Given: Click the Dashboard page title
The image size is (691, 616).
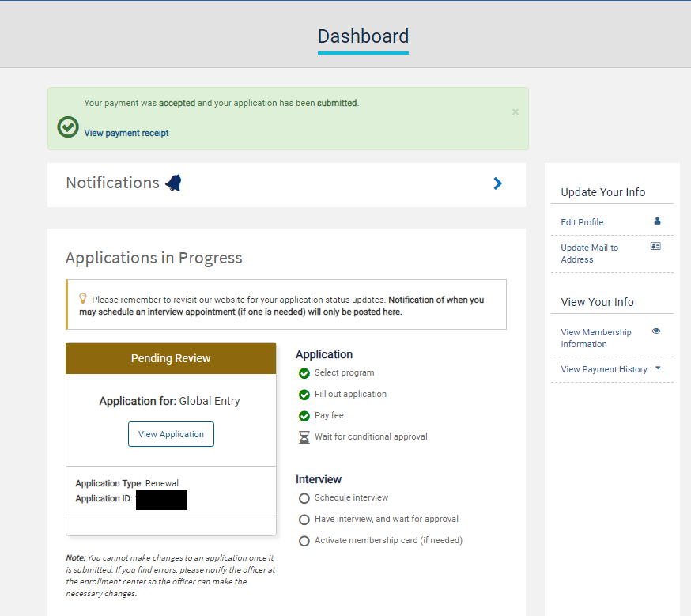Looking at the screenshot, I should point(363,36).
